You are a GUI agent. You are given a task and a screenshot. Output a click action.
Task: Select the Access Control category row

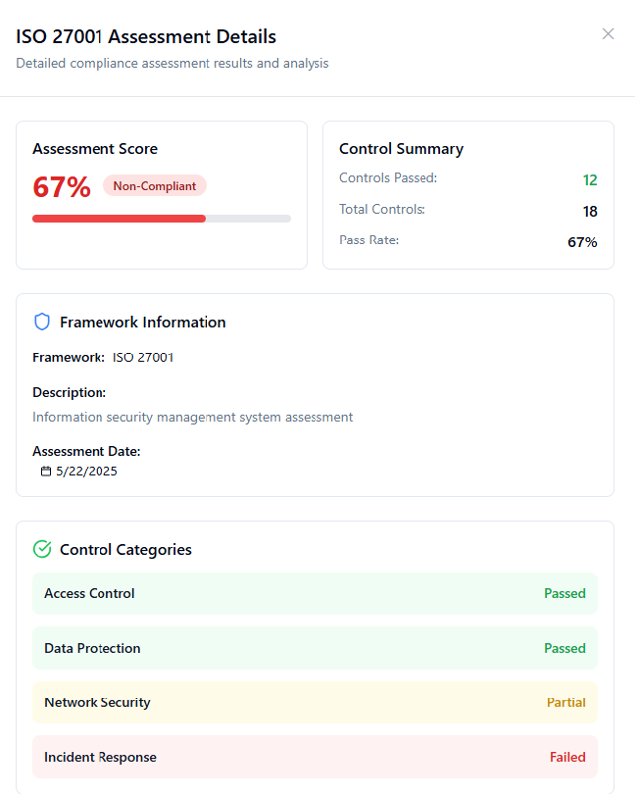click(315, 593)
